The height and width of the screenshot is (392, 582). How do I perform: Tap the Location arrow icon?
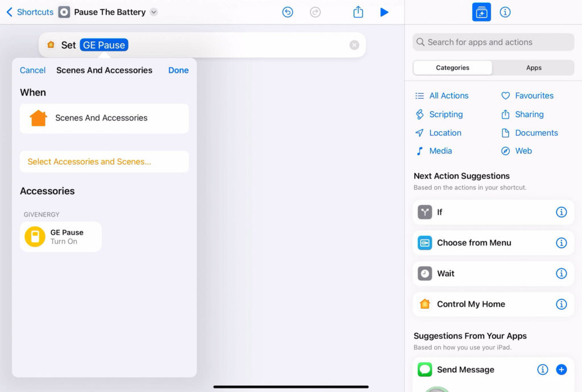(419, 133)
